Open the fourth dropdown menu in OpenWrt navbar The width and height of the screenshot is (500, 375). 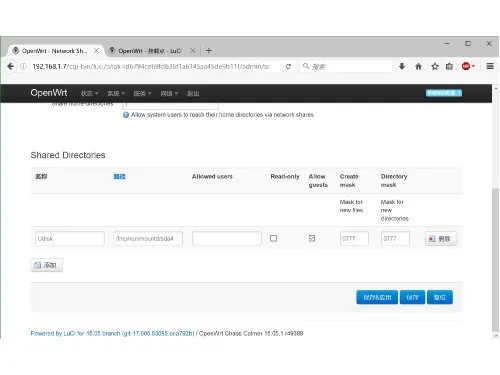click(x=169, y=93)
